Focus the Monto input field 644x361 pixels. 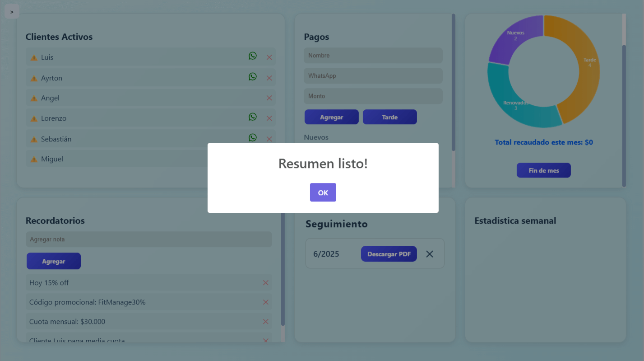click(x=373, y=96)
